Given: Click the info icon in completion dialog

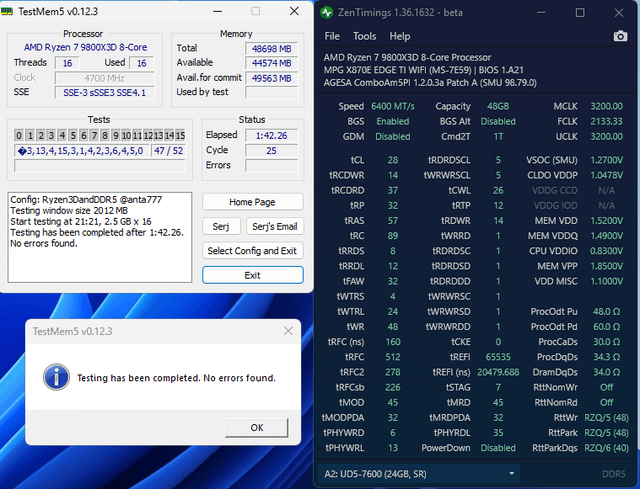Looking at the screenshot, I should (x=56, y=377).
